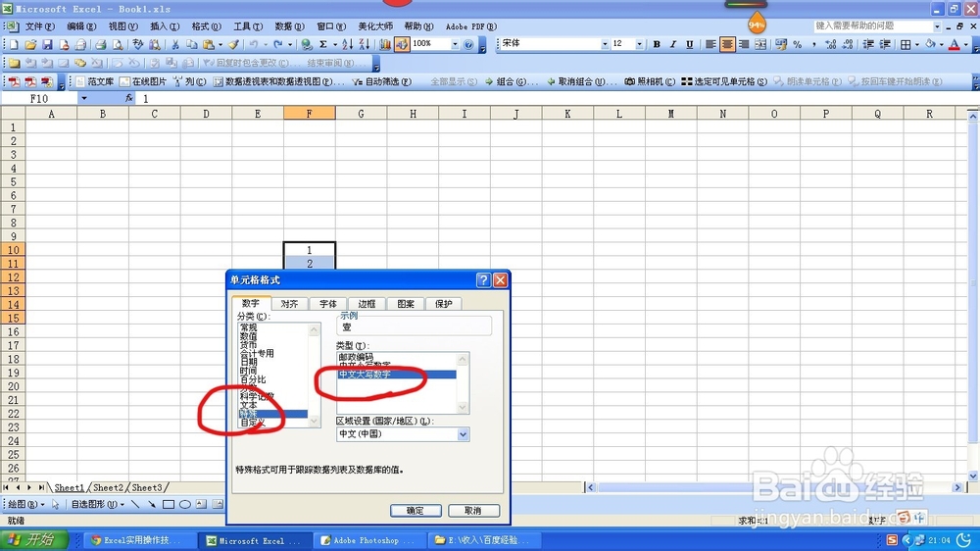Click the fill color bucket swatch

[931, 44]
